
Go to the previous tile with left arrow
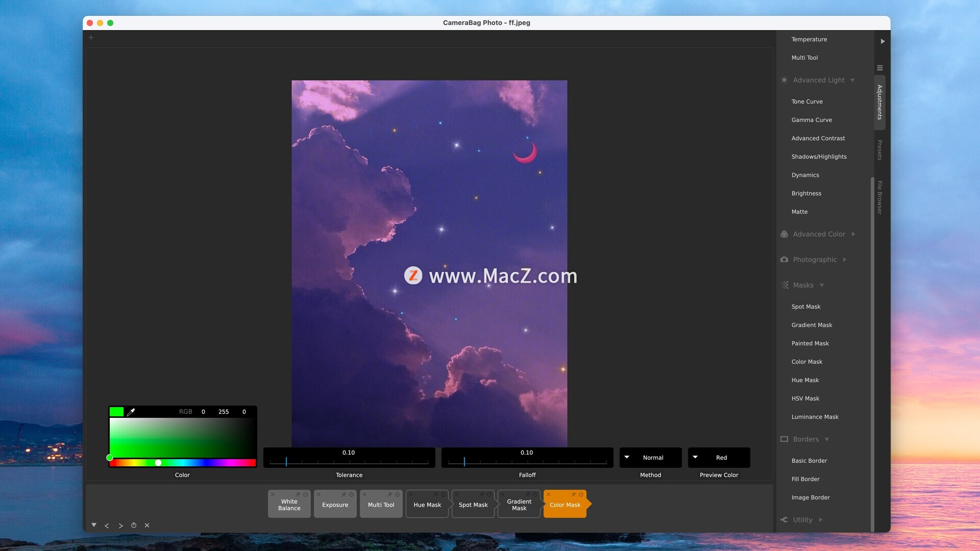107,525
